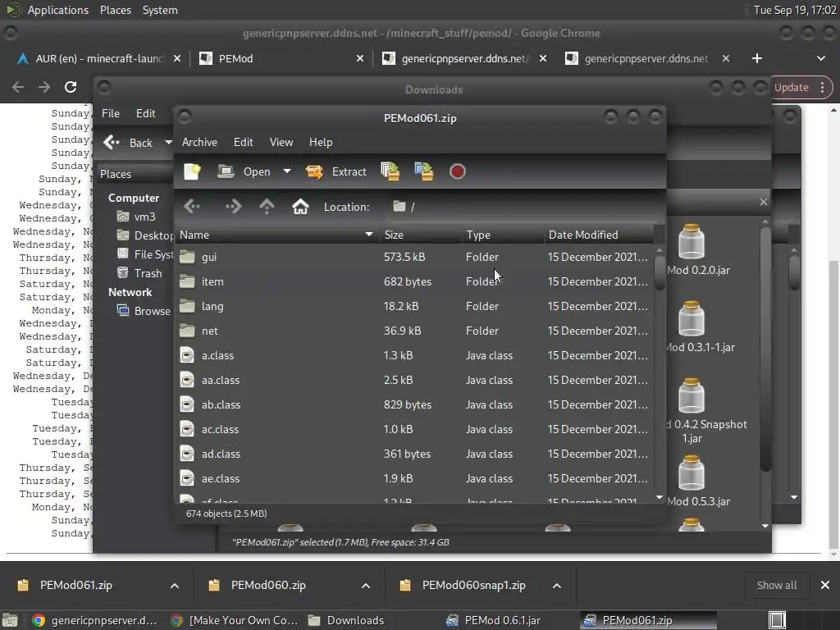Expand PEMod061.zip download options
Screen dimensions: 840x630
[x=175, y=586]
